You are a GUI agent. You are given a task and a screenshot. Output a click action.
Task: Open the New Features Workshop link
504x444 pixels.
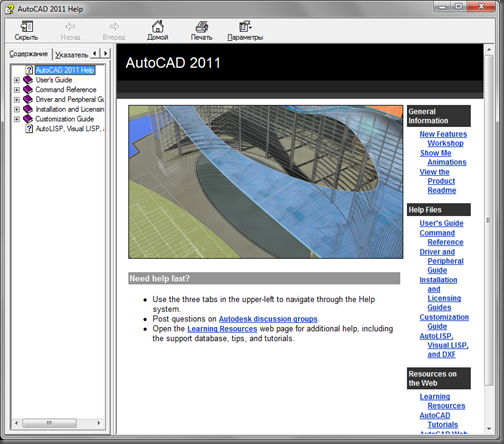(x=443, y=139)
